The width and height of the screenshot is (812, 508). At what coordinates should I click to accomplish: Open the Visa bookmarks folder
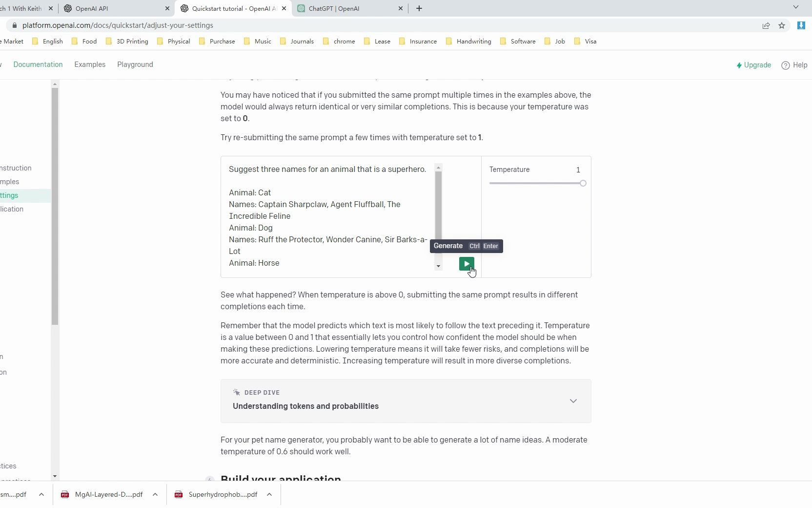coord(586,42)
